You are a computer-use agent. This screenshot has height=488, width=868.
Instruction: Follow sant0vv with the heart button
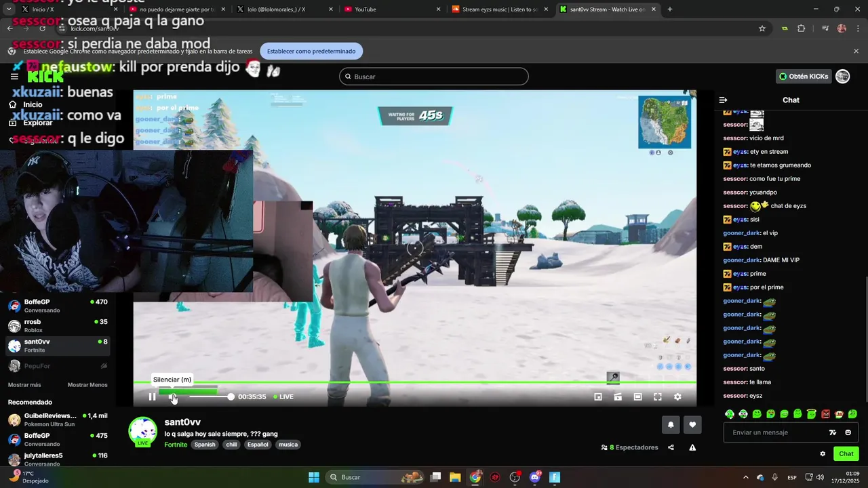[x=692, y=425]
